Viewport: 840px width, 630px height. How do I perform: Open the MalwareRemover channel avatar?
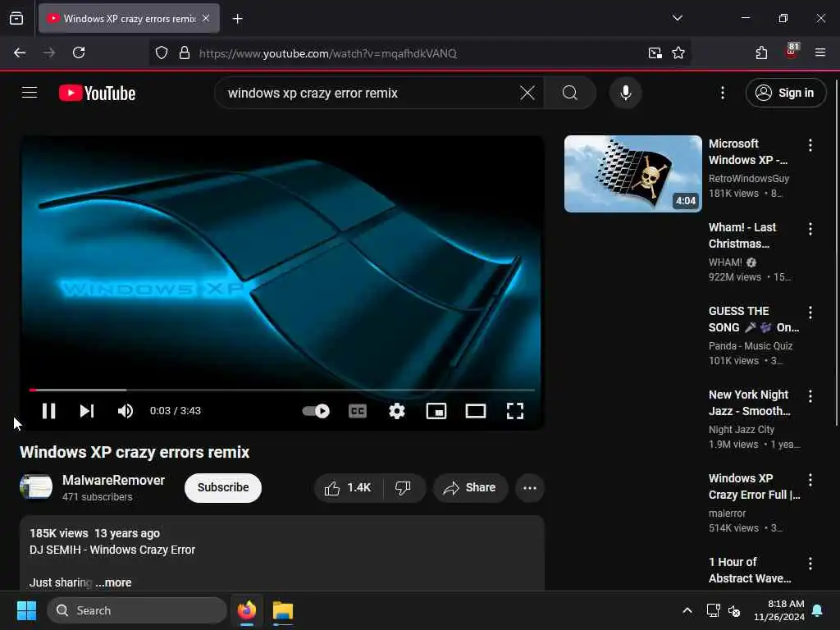pos(36,487)
